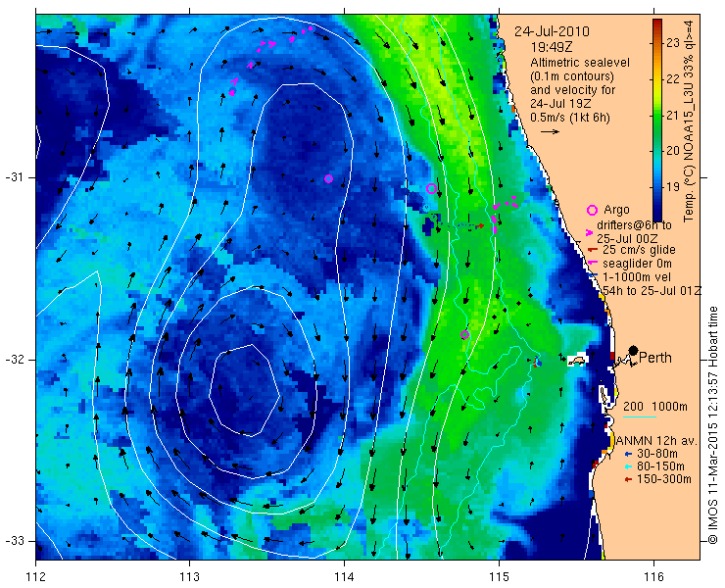Click the 0.5m/s velocity scale arrow
Image resolution: width=725 pixels, height=588 pixels.
pos(550,132)
